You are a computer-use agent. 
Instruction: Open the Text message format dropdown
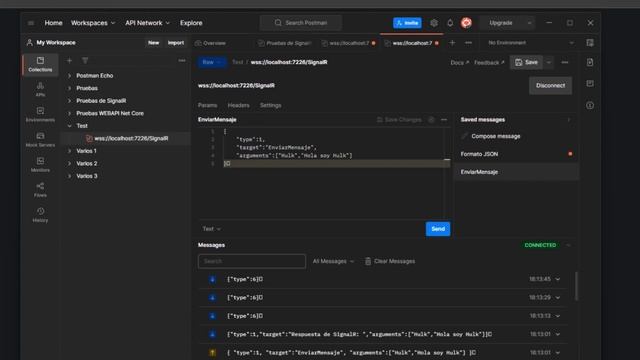211,229
